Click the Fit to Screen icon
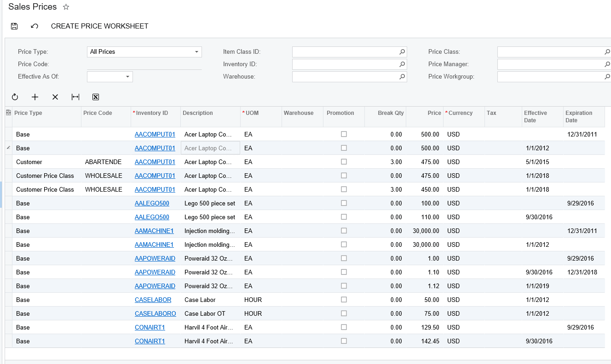The image size is (611, 364). (x=75, y=97)
